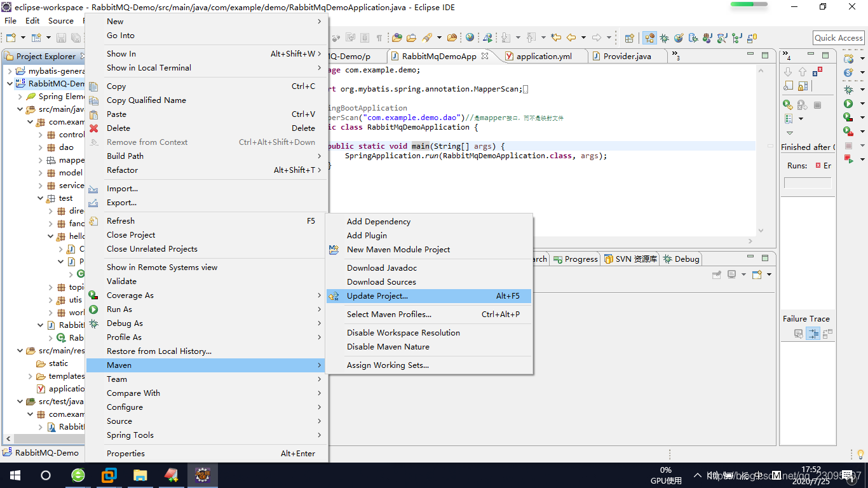The image size is (868, 488).
Task: Open the Run dropdown arrow in right toolbar
Action: 862,103
